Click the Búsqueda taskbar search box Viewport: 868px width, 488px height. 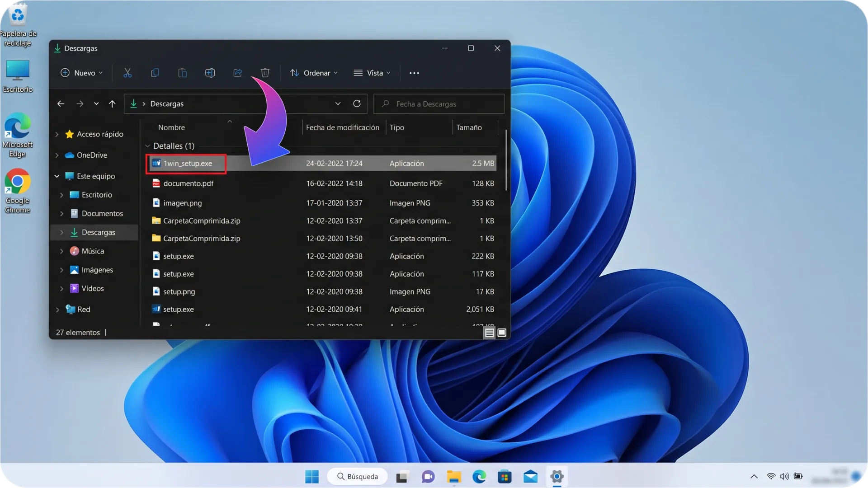[357, 477]
